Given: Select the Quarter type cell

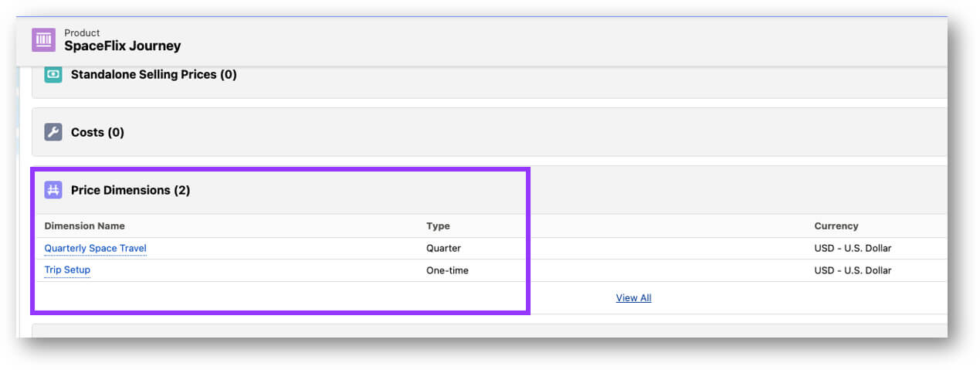Looking at the screenshot, I should click(x=443, y=248).
